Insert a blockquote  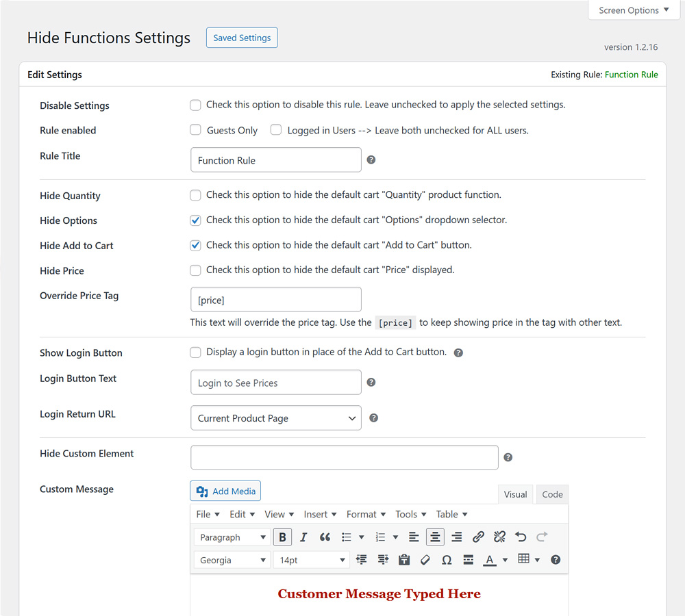pos(325,537)
